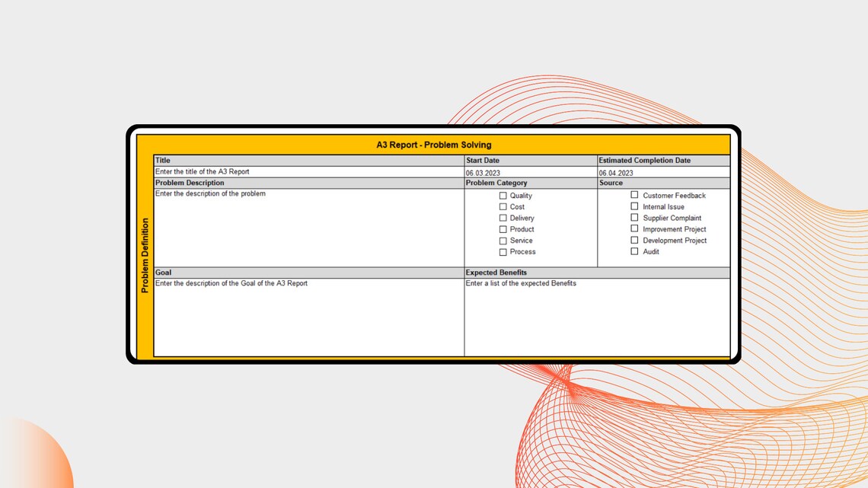This screenshot has width=868, height=488.
Task: Check the Customer Feedback source checkbox
Action: click(x=634, y=195)
